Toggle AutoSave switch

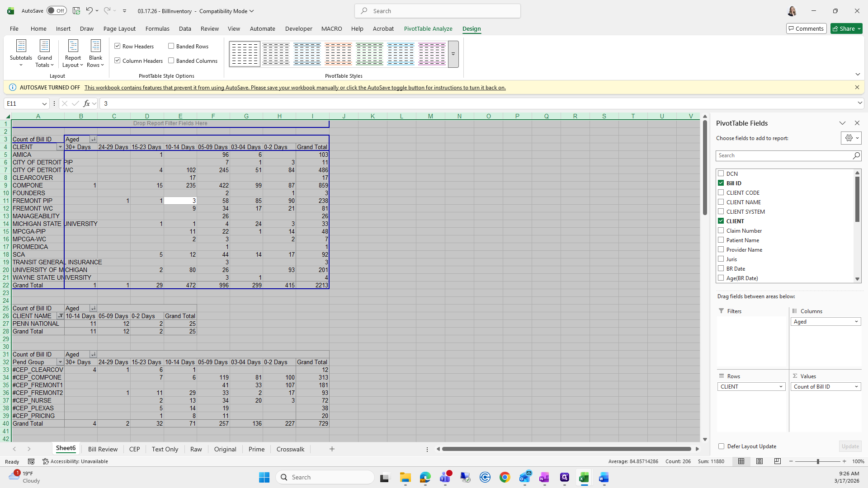click(x=57, y=11)
